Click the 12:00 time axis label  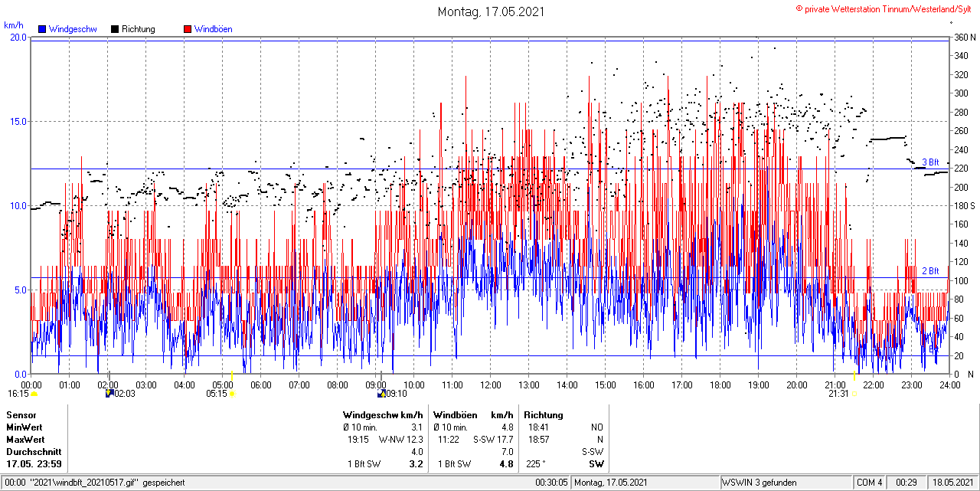(490, 385)
